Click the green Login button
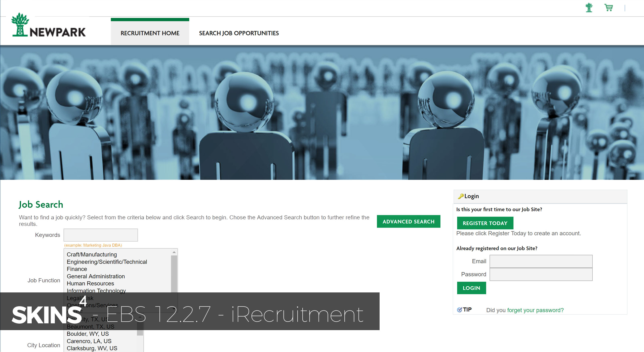The width and height of the screenshot is (644, 352). [471, 288]
